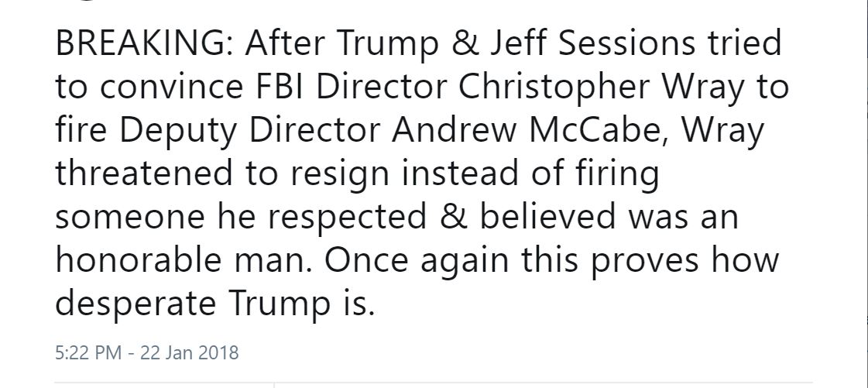
Task: Open the 5:22 PM - 22 Jan 2018 timestamp link
Action: click(x=146, y=352)
